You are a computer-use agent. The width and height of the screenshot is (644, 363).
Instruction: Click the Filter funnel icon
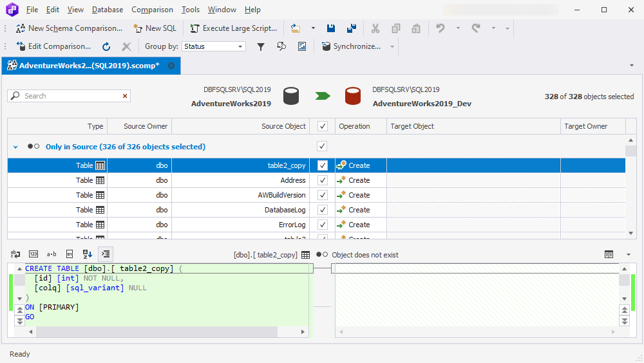[260, 46]
